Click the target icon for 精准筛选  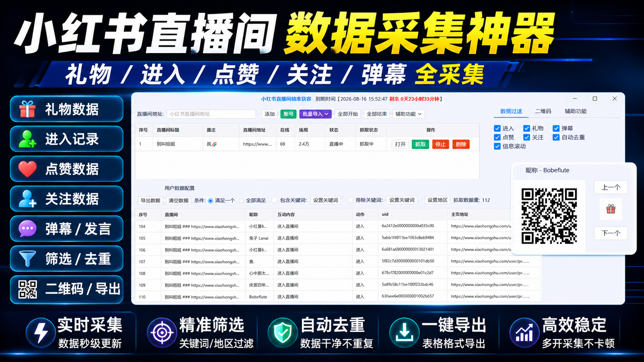[x=162, y=333]
